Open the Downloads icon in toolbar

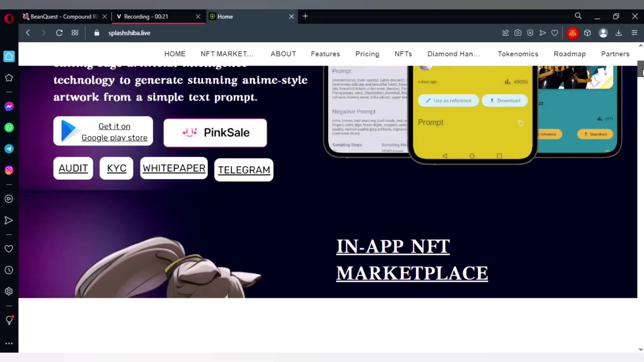click(619, 33)
